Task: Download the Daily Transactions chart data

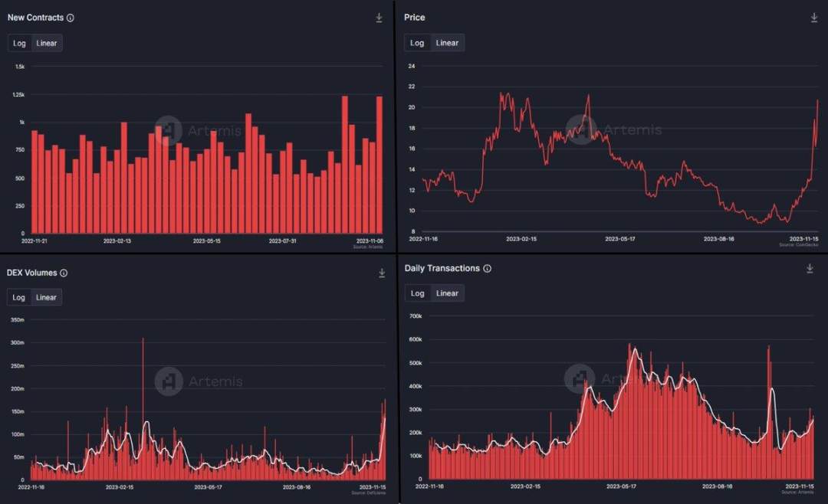Action: click(810, 269)
